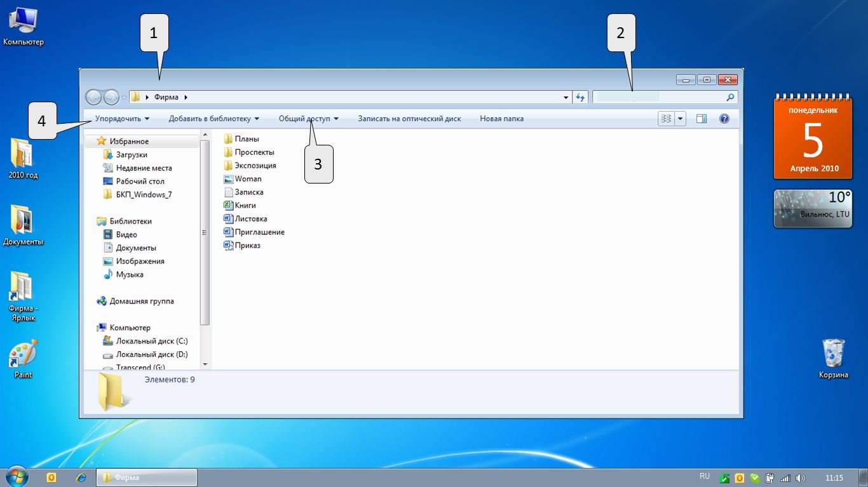Screen dimensions: 868x487
Task: Expand the address bar history dropdown arrow
Action: pos(566,98)
